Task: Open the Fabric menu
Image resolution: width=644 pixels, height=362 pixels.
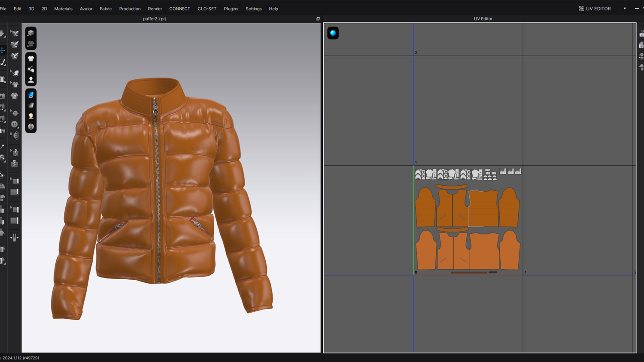Action: pyautogui.click(x=106, y=9)
